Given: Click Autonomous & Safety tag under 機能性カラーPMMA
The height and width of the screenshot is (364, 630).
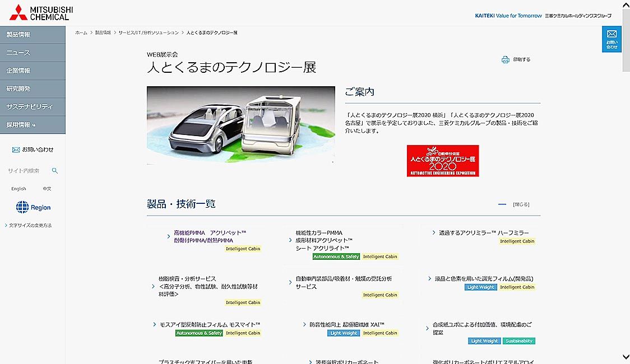Looking at the screenshot, I should tap(336, 256).
